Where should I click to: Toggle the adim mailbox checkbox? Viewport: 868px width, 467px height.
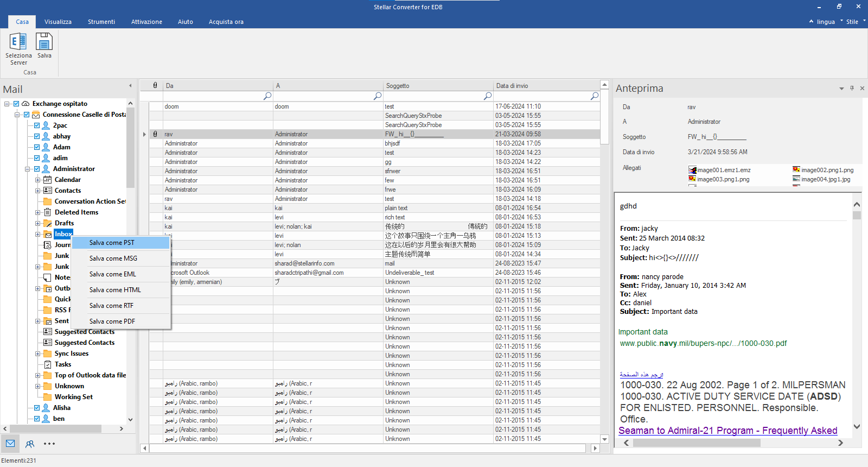tap(37, 158)
